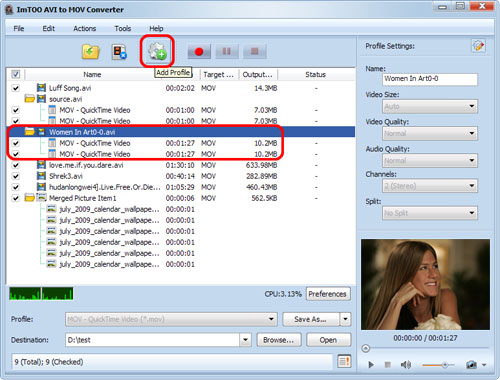This screenshot has height=380, width=500.
Task: Sort by the Name column header
Action: tap(92, 74)
